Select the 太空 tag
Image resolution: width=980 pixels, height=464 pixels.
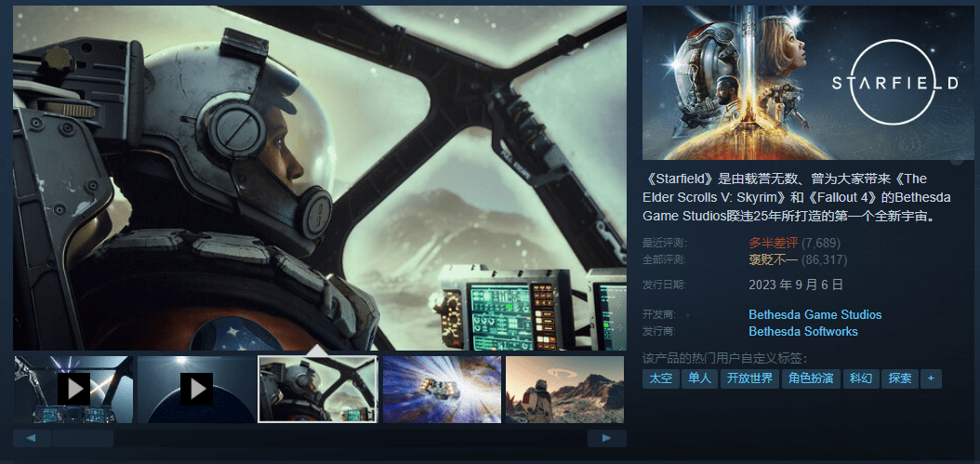[x=660, y=378]
